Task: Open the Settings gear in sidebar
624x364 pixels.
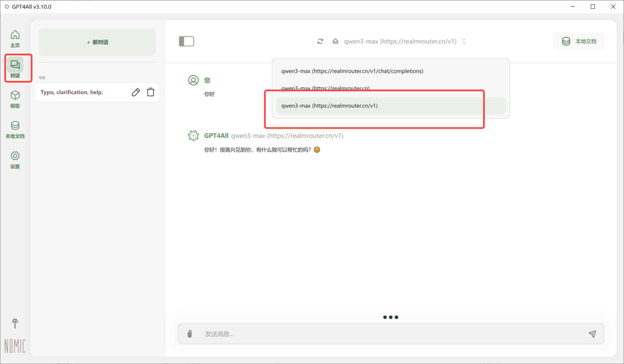Action: coord(15,160)
